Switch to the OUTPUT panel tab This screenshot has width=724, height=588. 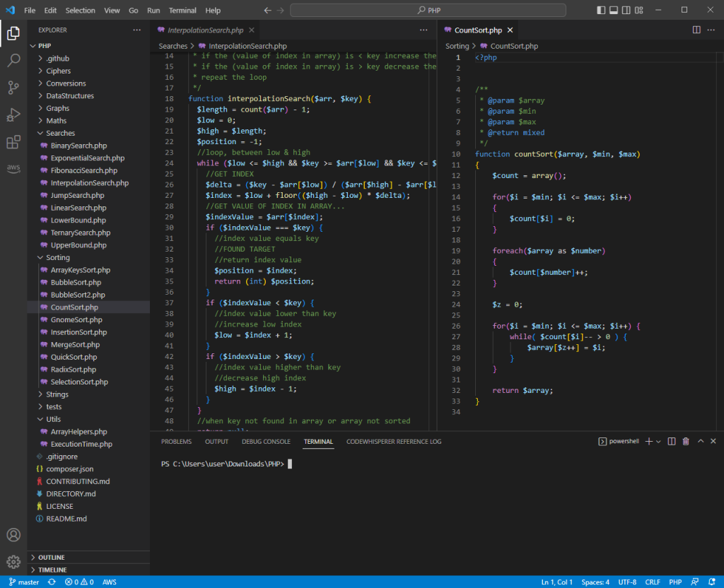coord(216,442)
